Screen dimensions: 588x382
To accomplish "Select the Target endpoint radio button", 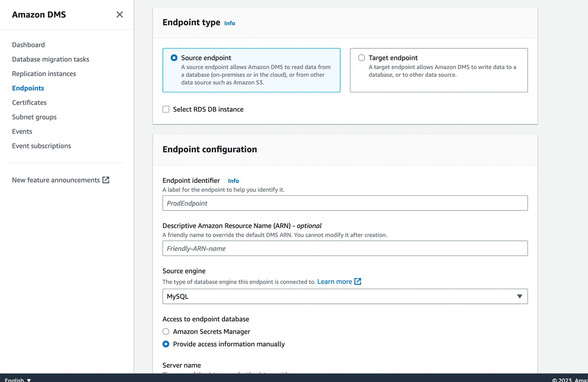I will click(362, 58).
